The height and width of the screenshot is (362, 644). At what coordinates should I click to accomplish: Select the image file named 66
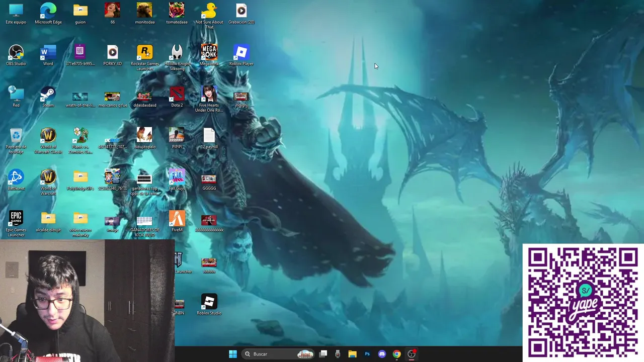tap(112, 14)
